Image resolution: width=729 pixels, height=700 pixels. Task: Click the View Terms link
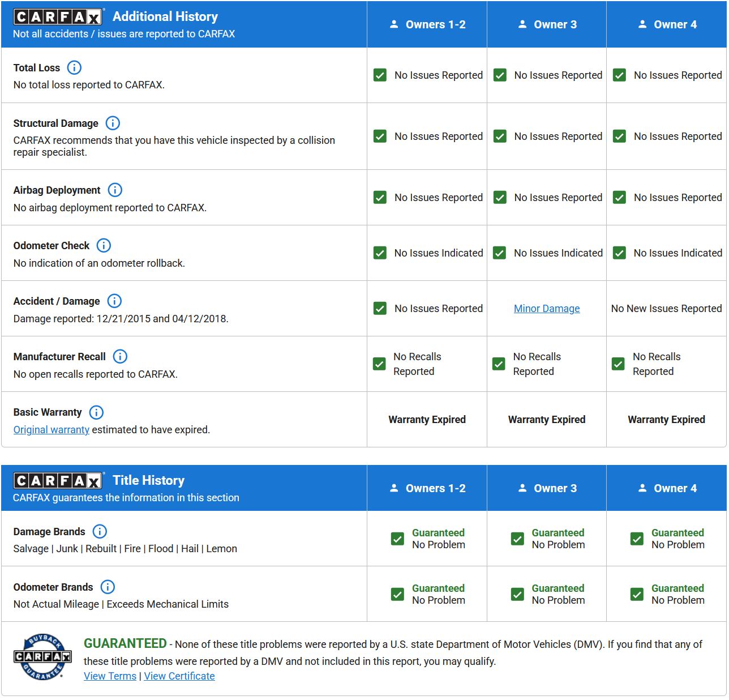[110, 676]
